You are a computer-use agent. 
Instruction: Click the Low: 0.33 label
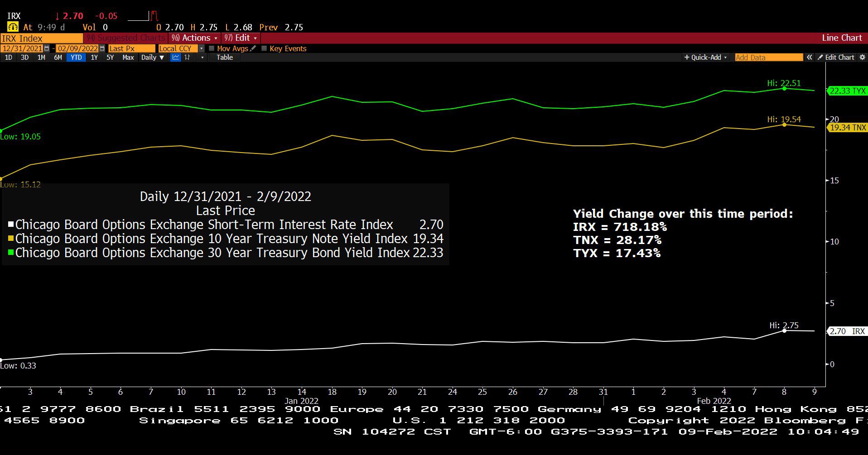tap(18, 366)
